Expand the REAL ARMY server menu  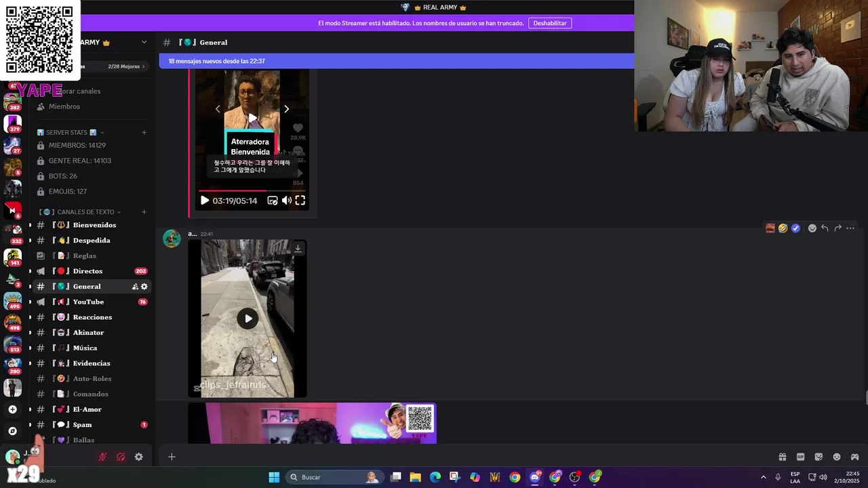point(144,42)
